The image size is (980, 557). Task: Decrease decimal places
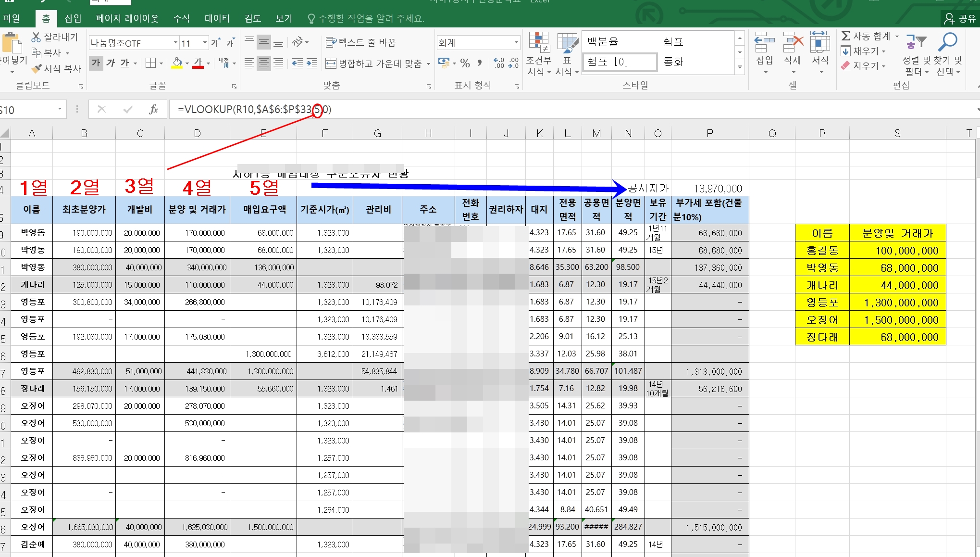click(x=514, y=63)
